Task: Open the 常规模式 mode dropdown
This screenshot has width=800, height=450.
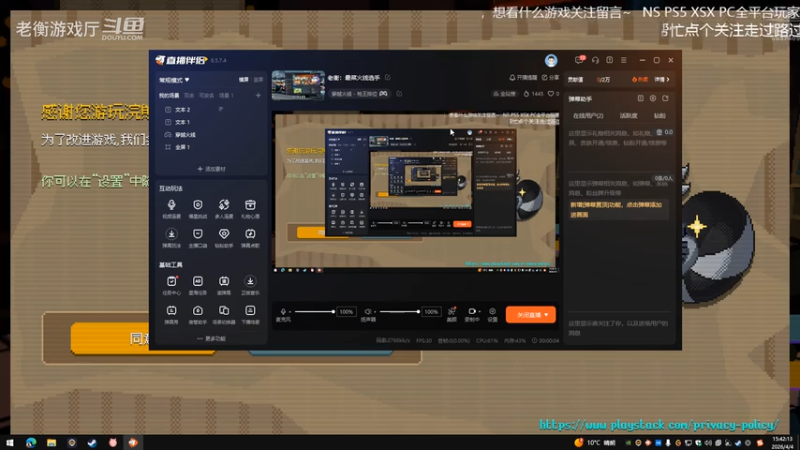Action: coord(174,80)
